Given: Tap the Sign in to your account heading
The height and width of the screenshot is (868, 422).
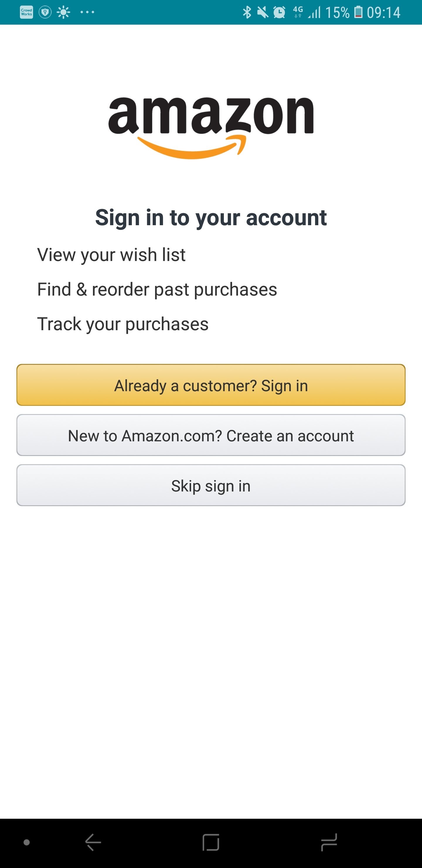Looking at the screenshot, I should pyautogui.click(x=211, y=218).
